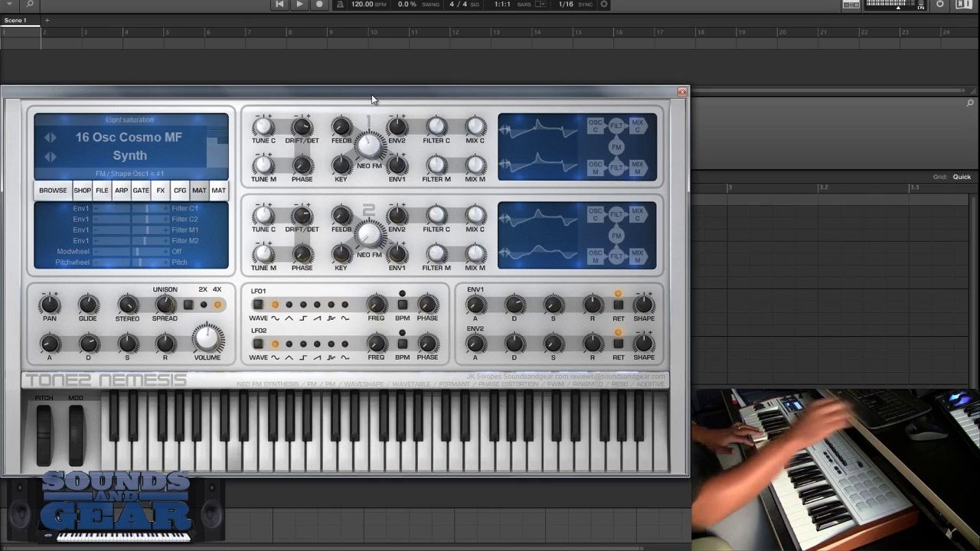Click the PITCH wheel on the keyboard

[x=44, y=435]
